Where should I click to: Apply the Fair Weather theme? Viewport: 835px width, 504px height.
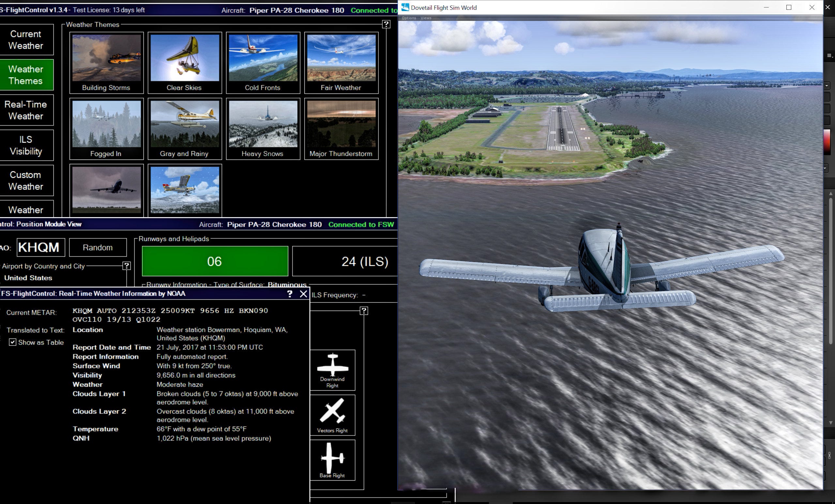tap(341, 63)
